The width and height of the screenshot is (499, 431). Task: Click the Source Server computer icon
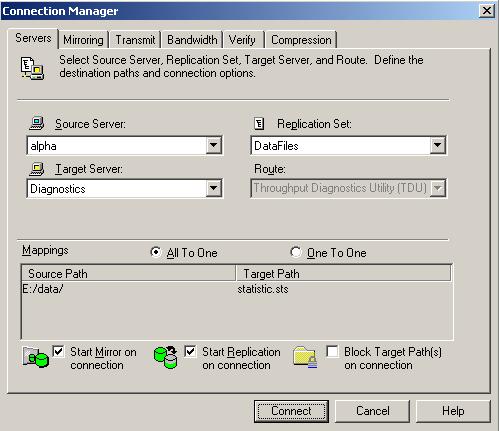[x=37, y=123]
